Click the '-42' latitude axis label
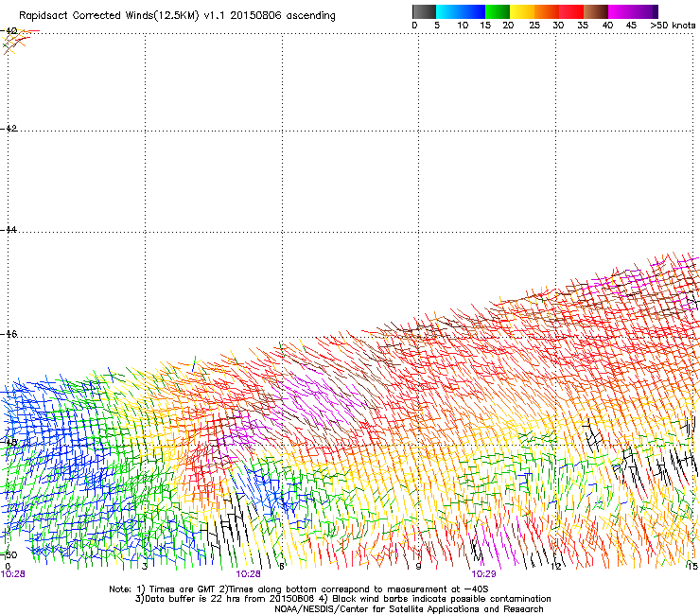This screenshot has width=700, height=615. (x=9, y=128)
